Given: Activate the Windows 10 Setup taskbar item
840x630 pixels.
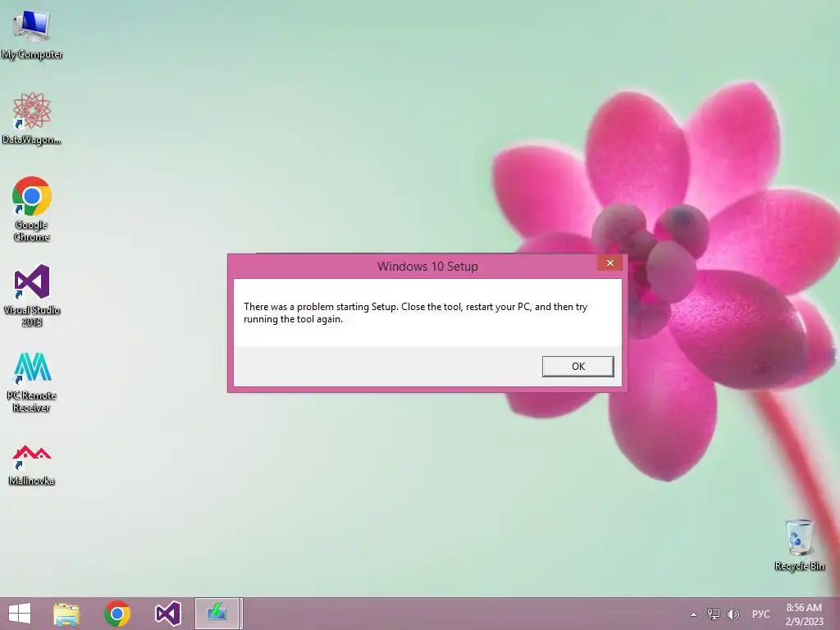Looking at the screenshot, I should coord(218,614).
